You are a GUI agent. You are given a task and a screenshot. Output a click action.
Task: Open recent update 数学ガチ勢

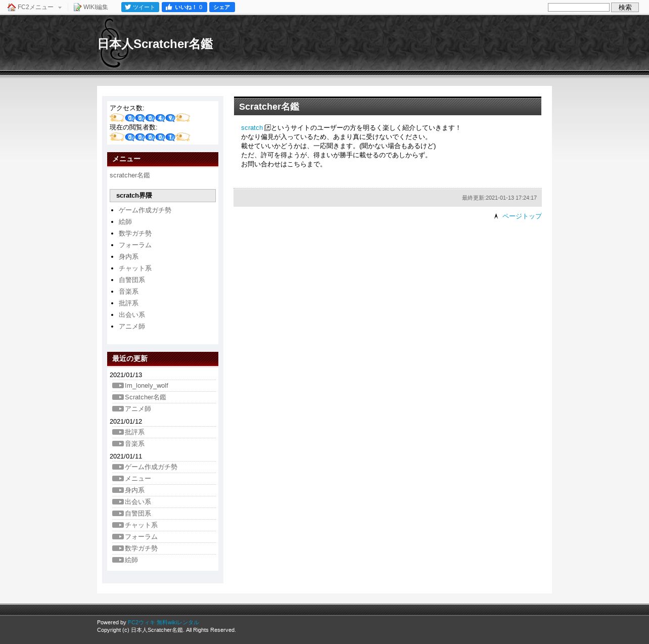(141, 548)
